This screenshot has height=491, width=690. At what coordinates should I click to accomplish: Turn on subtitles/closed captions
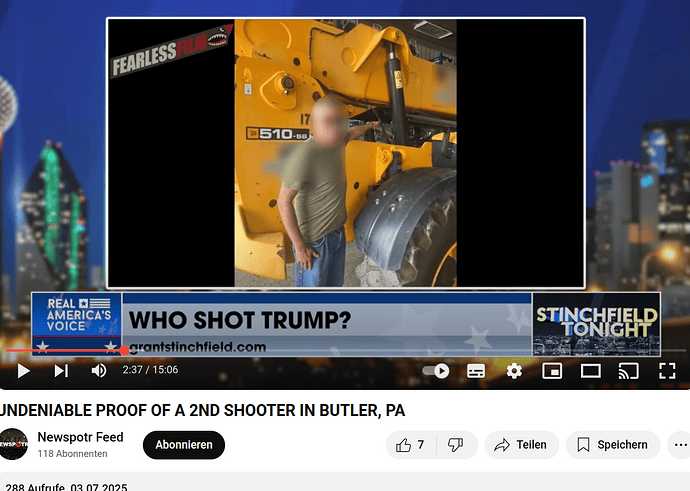pos(476,371)
